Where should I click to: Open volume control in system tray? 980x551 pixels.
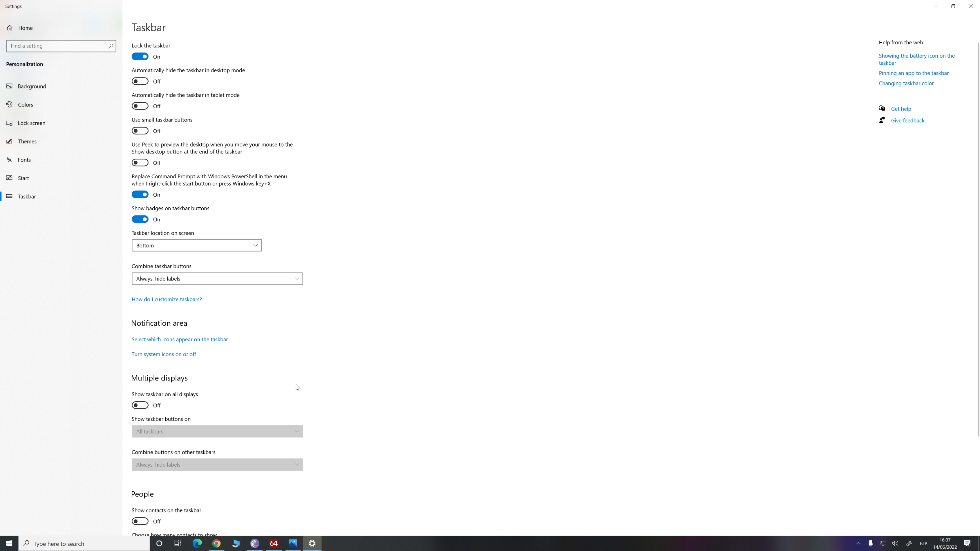(895, 543)
